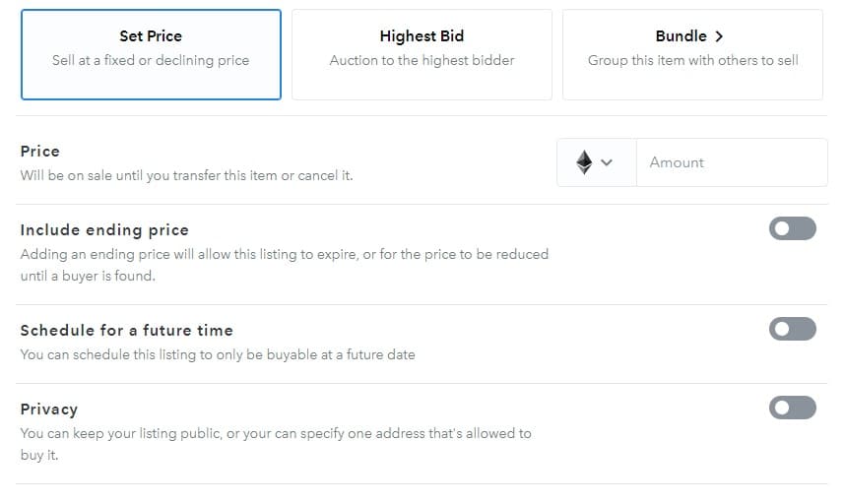Click the Schedule for a future time heading
The height and width of the screenshot is (504, 845).
tap(127, 330)
